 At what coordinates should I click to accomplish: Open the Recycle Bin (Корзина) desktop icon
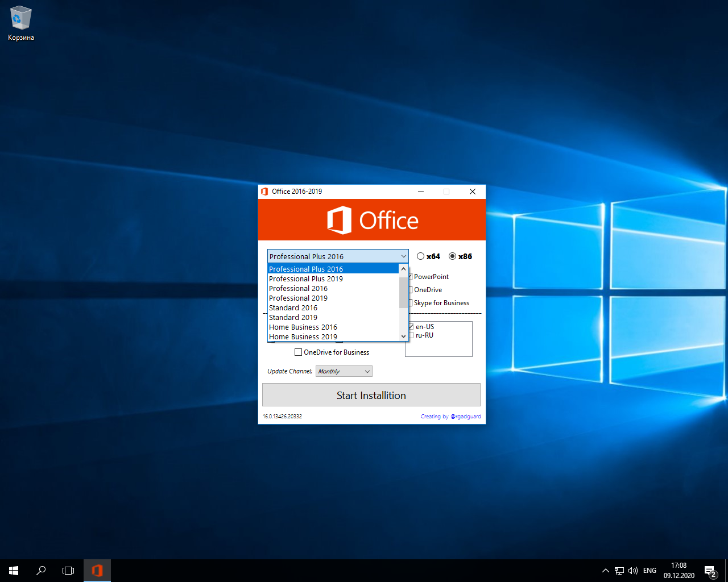(20, 24)
